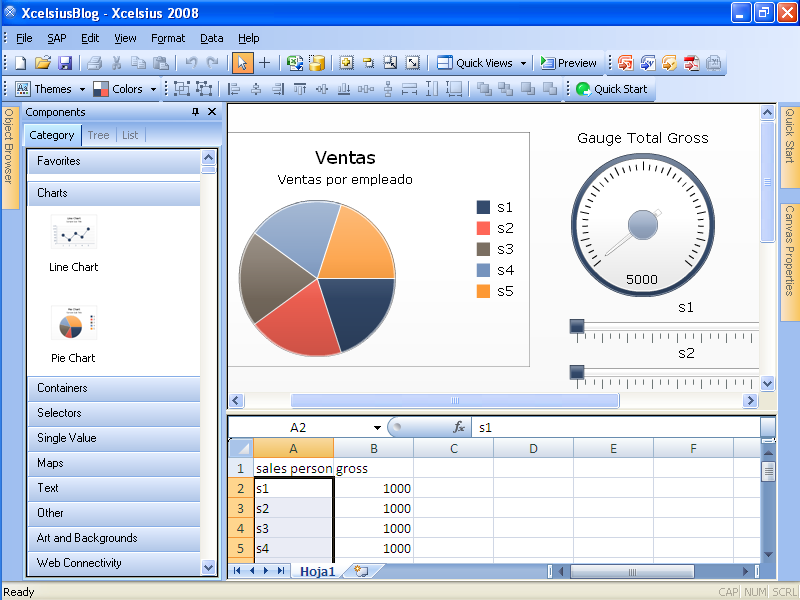
Task: Click the Bring to Front icon
Action: click(484, 89)
